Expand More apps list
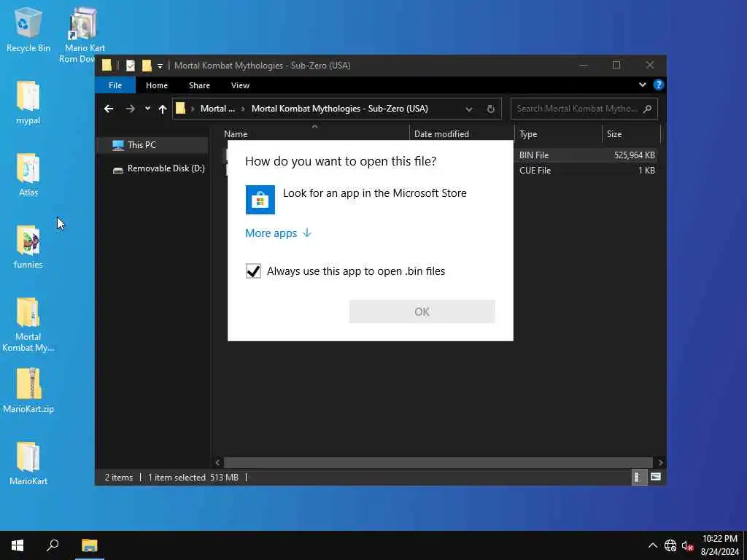747x560 pixels. point(278,233)
